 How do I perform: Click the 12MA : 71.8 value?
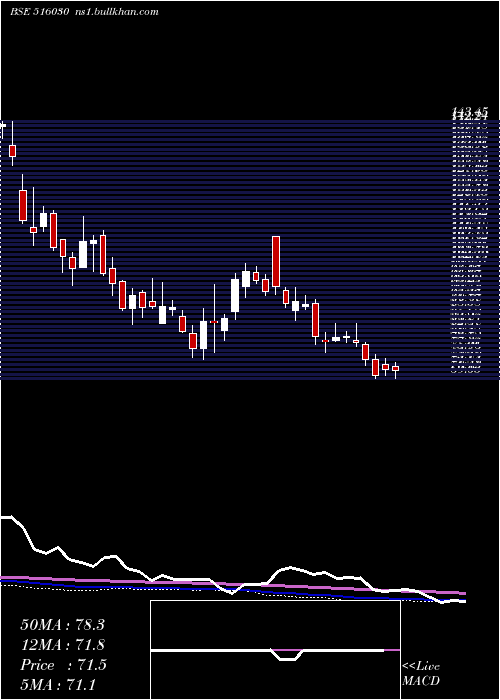(62, 645)
